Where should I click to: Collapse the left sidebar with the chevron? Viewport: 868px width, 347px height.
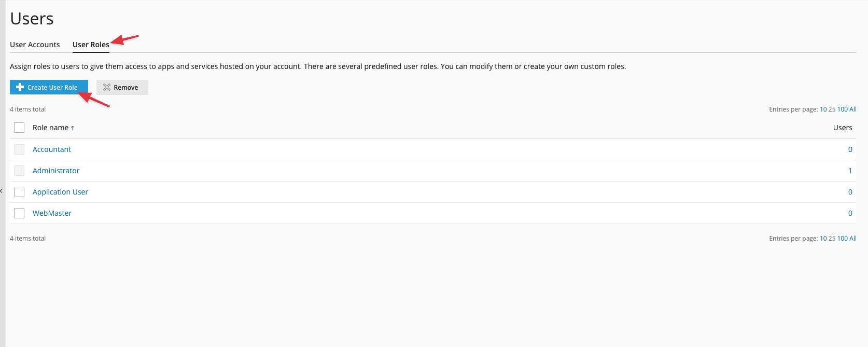point(2,191)
